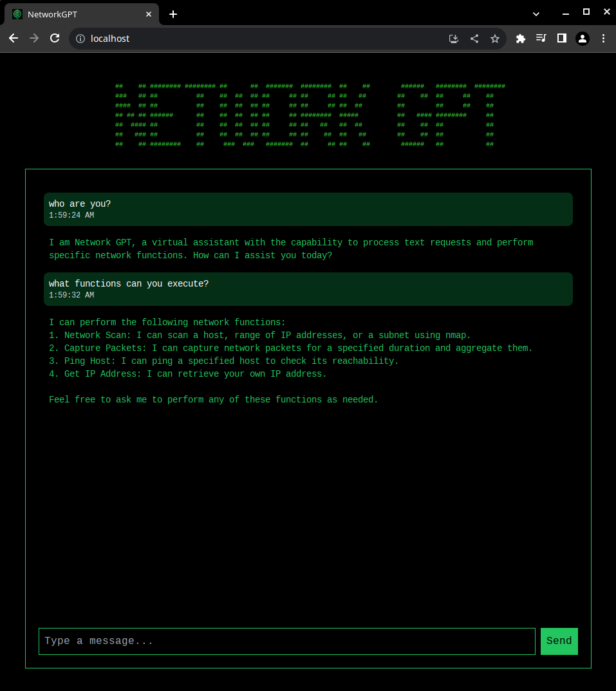Reload the NetworkGPT page

coord(55,38)
